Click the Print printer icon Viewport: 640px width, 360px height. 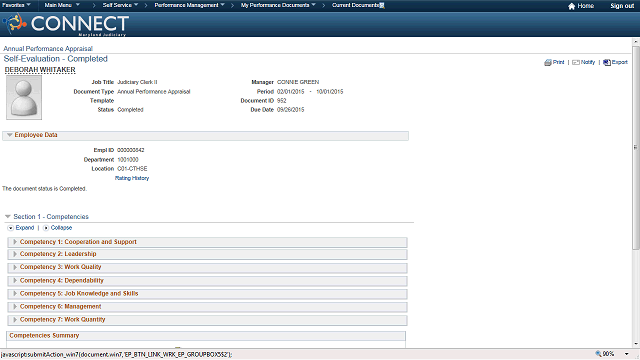pos(548,62)
